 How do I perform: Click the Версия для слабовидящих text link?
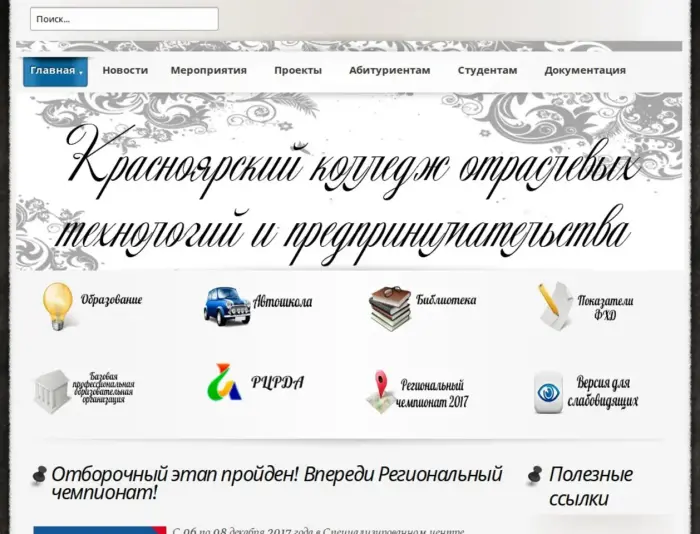(607, 392)
